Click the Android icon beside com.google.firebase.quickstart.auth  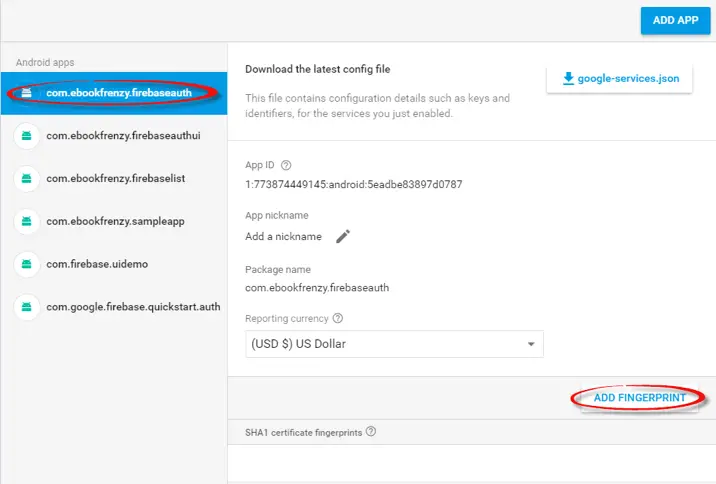pyautogui.click(x=27, y=308)
